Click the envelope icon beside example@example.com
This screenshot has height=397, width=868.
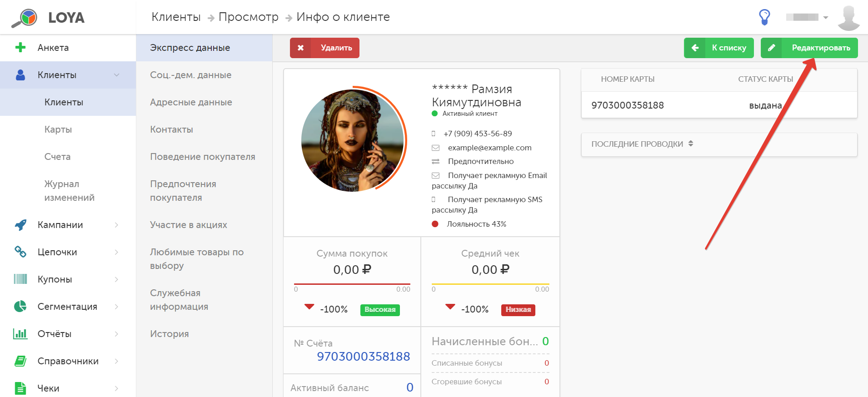(x=435, y=148)
